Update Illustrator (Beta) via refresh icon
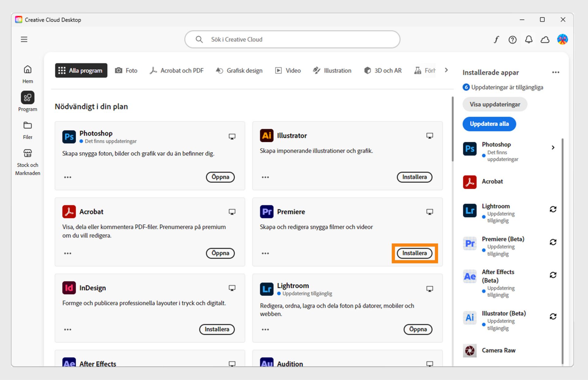The height and width of the screenshot is (380, 588). coord(553,316)
